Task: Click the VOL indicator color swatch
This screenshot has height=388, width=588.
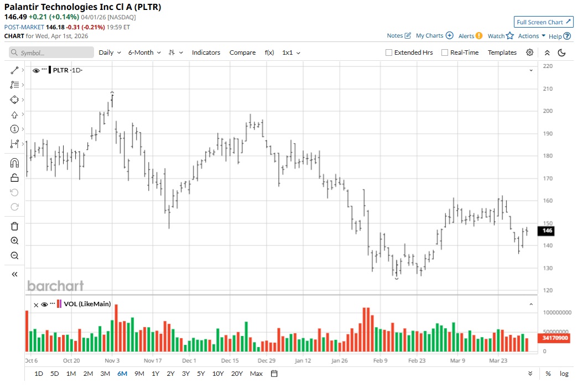Action: (59, 304)
